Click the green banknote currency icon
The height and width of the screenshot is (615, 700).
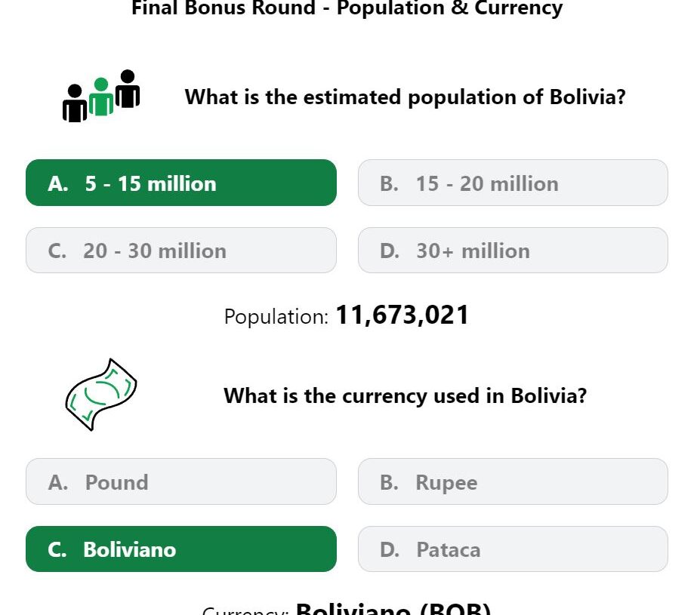101,395
